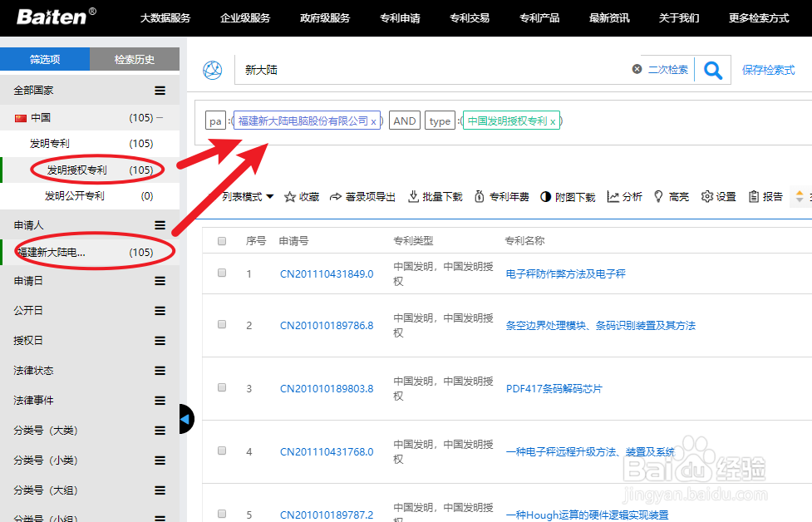Click the globe icon beside search box
Image resolution: width=812 pixels, height=522 pixels.
212,70
